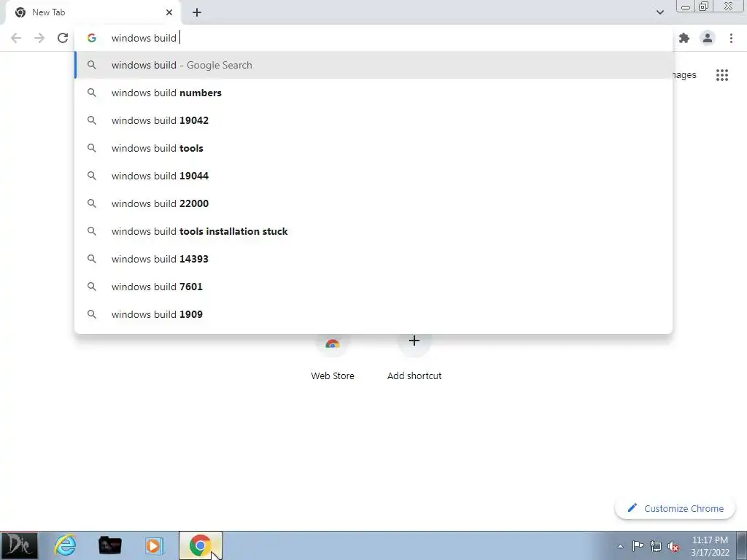
Task: Expand the tab search dropdown arrow
Action: tap(660, 12)
